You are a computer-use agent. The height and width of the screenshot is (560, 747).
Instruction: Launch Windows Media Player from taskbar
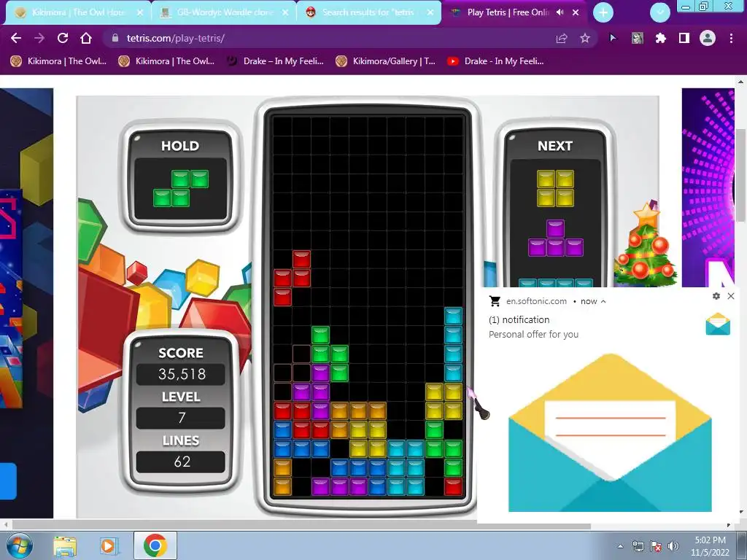109,545
